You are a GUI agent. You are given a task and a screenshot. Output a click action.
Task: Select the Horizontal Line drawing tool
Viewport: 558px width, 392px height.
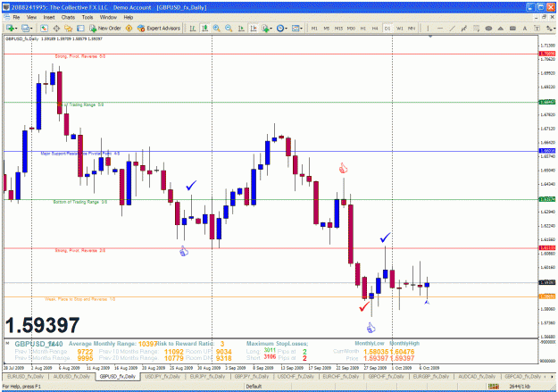tap(440, 28)
